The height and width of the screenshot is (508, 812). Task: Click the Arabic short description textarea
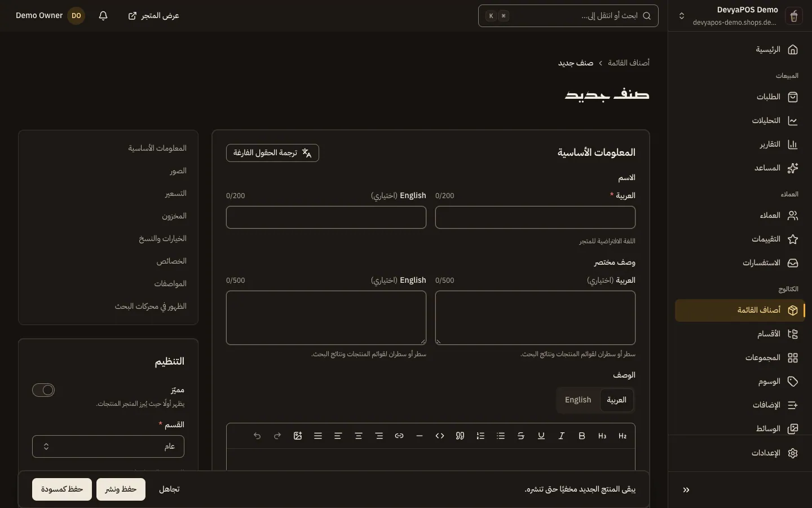[x=535, y=318]
